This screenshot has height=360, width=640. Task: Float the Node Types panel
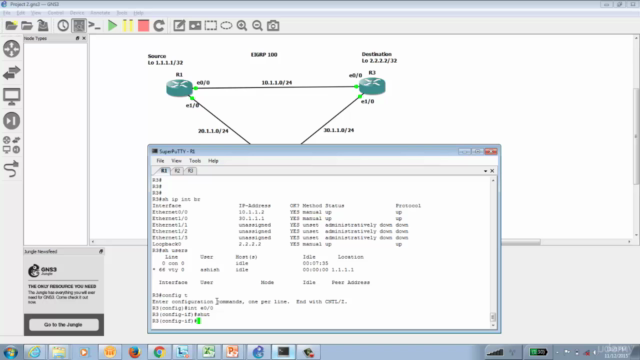78,38
